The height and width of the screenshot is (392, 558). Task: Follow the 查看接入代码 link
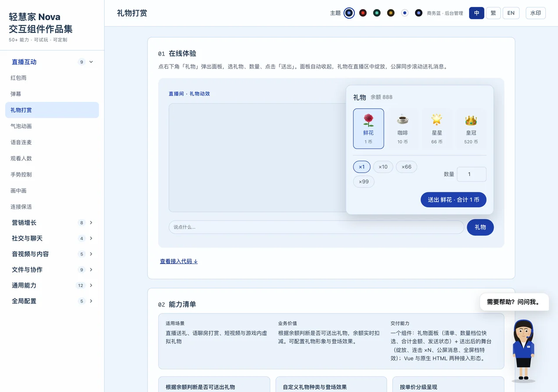point(179,261)
